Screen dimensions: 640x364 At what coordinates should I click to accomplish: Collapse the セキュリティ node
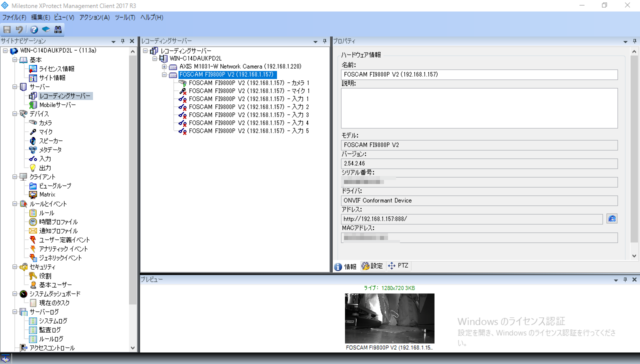[15, 267]
